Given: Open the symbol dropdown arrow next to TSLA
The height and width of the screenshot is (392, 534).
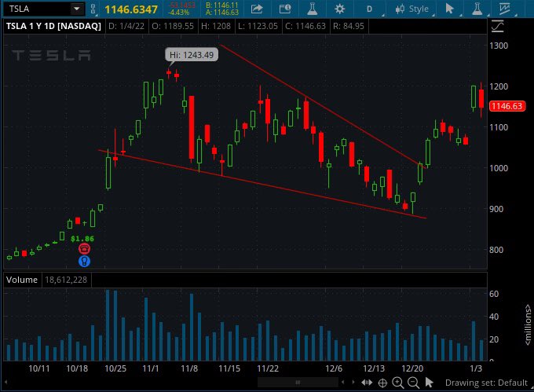Looking at the screenshot, I should click(77, 9).
